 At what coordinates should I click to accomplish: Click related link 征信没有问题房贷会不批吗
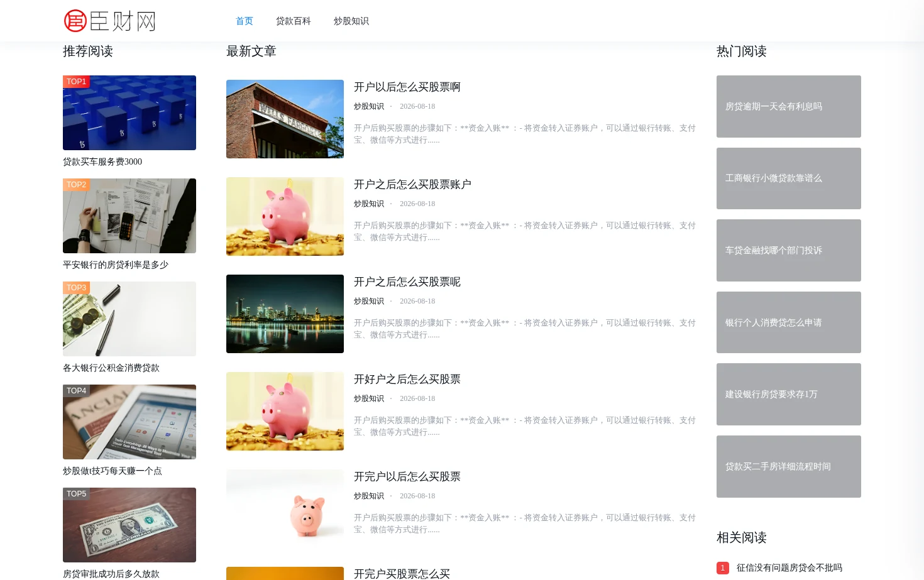pos(789,568)
